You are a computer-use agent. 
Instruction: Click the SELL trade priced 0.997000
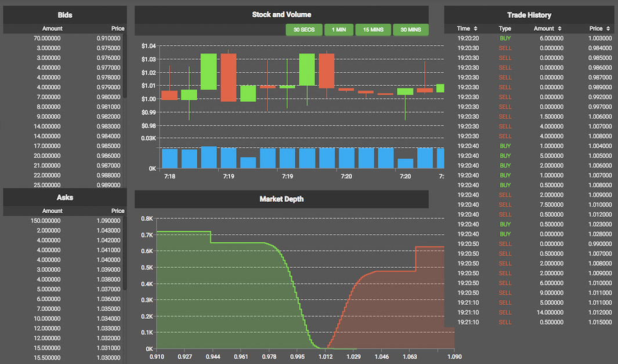coord(529,107)
